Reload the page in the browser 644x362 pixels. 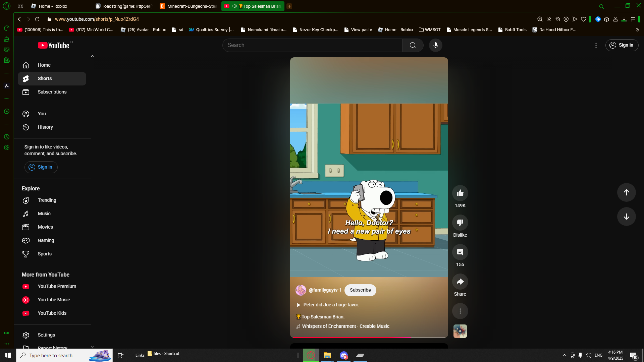[37, 19]
